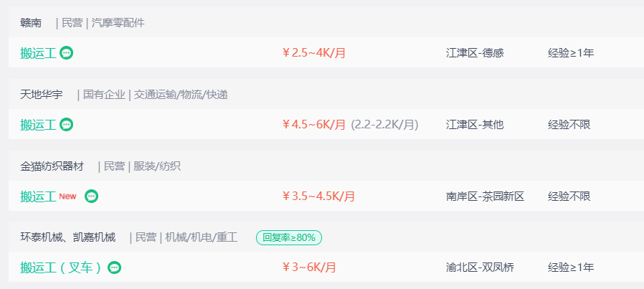The width and height of the screenshot is (644, 289).
Task: Open the 搬运工 job at 江津区-德感
Action: 38,53
